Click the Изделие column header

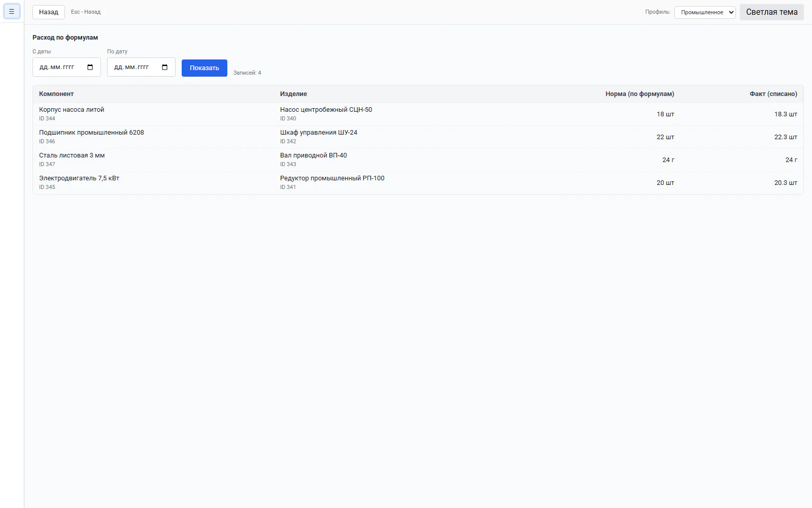(x=293, y=94)
